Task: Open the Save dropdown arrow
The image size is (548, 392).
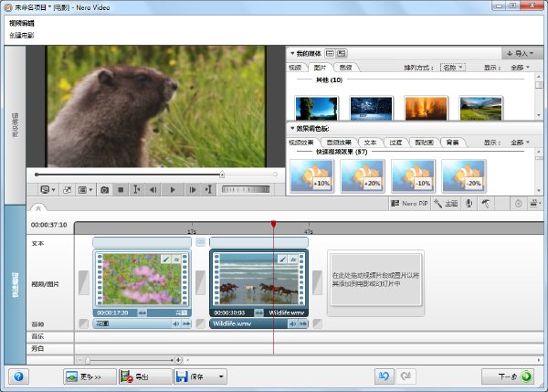Action: coord(221,376)
